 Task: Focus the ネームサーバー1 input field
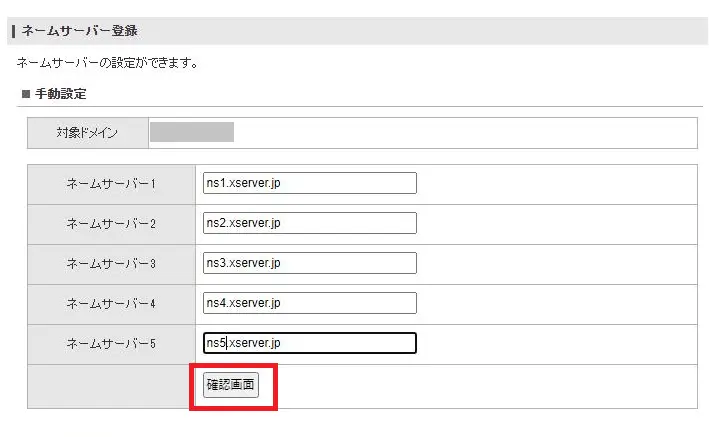309,184
